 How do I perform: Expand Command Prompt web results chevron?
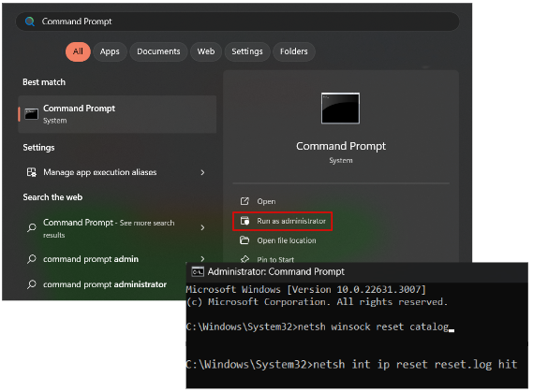tap(202, 227)
